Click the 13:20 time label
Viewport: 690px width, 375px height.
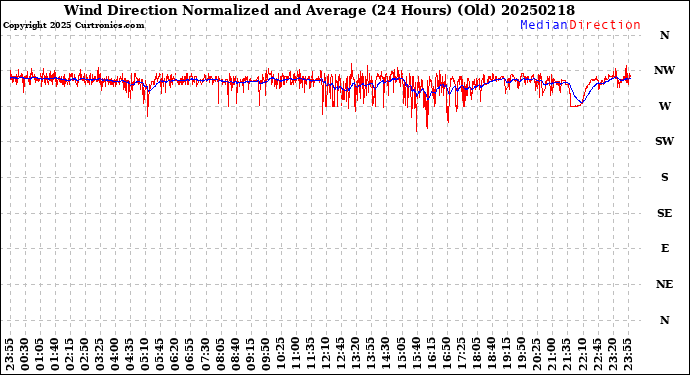point(356,354)
